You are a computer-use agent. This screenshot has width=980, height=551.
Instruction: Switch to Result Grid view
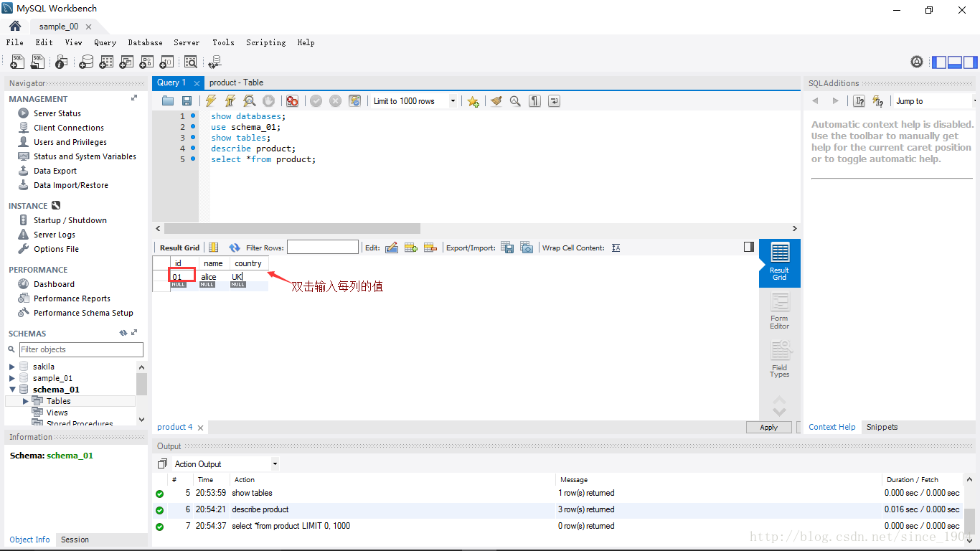click(780, 263)
